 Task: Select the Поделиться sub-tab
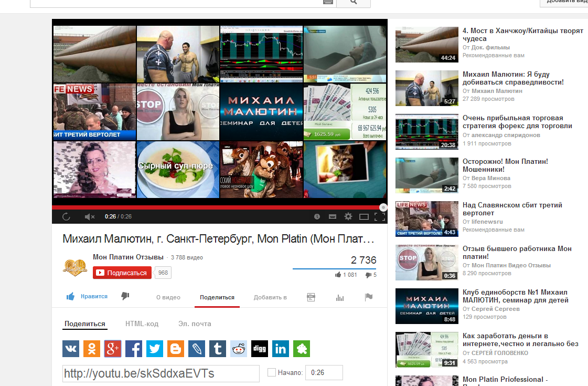point(85,324)
